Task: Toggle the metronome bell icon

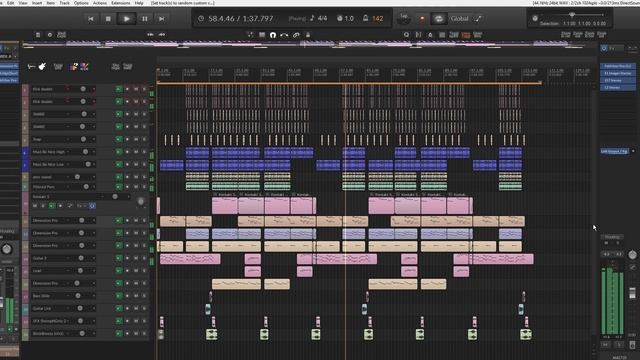Action: 365,18
